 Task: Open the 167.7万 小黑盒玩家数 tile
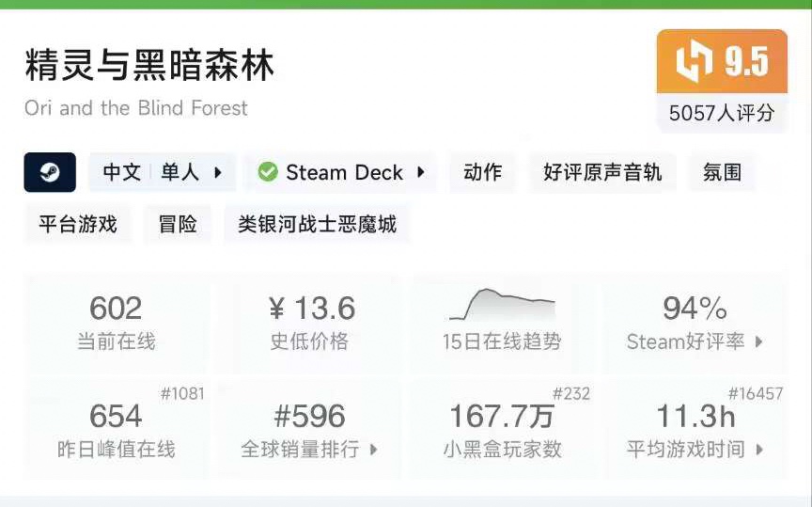[x=502, y=429]
